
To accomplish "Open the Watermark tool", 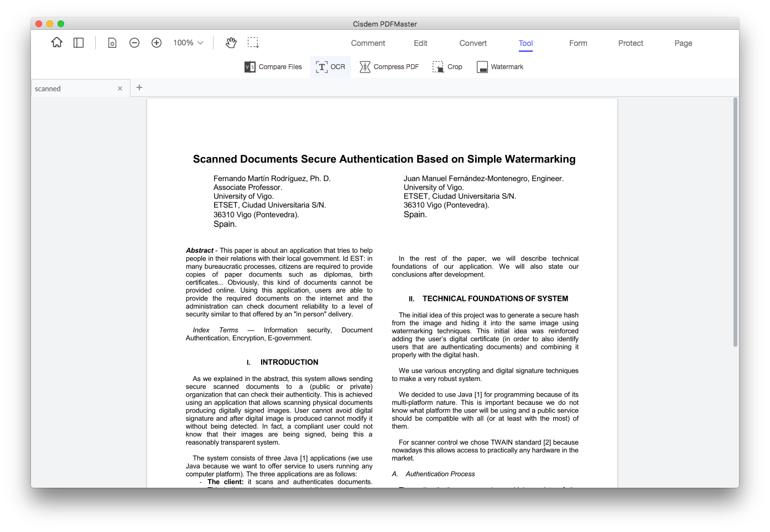I will pyautogui.click(x=500, y=66).
